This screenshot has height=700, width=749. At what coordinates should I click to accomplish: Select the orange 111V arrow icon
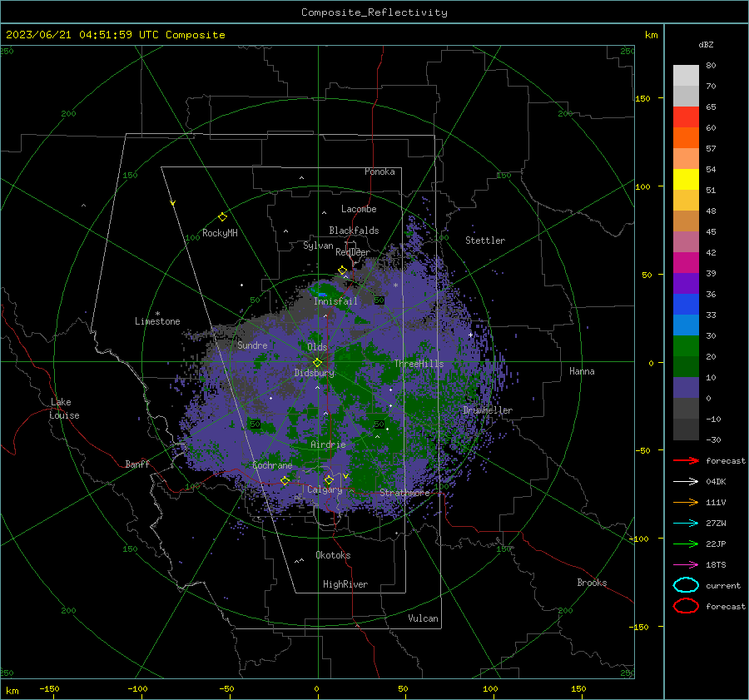pos(686,502)
